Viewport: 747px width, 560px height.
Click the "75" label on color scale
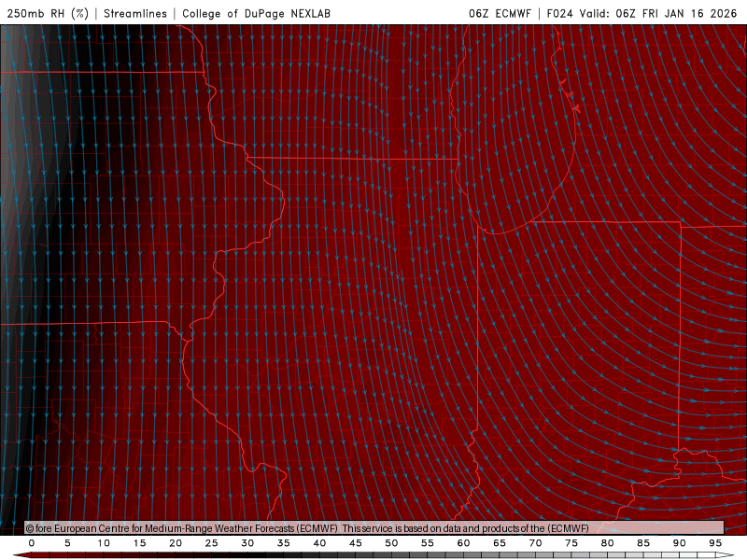(x=571, y=543)
